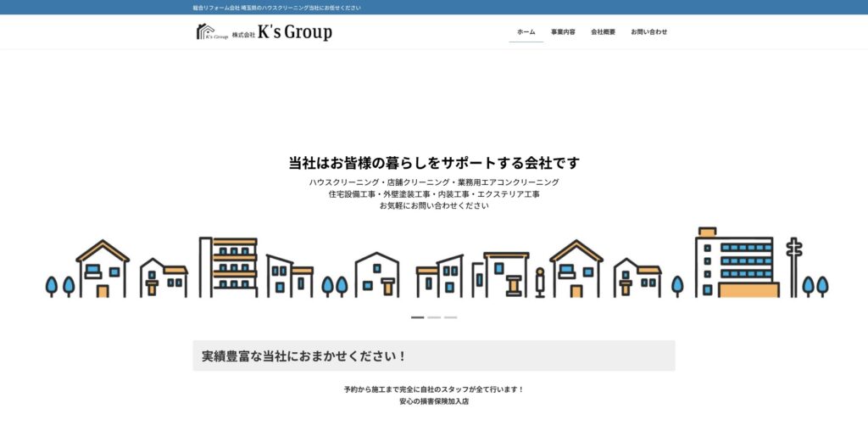The width and height of the screenshot is (868, 431).
Task: Click the 株式会社 K's Group site title
Action: point(282,32)
